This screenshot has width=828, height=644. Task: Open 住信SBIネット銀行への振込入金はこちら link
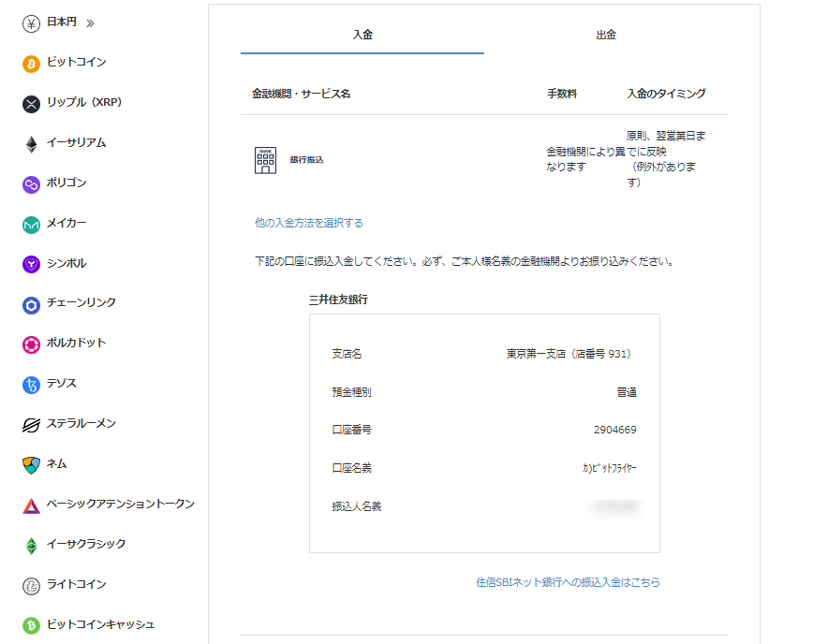coord(568,582)
